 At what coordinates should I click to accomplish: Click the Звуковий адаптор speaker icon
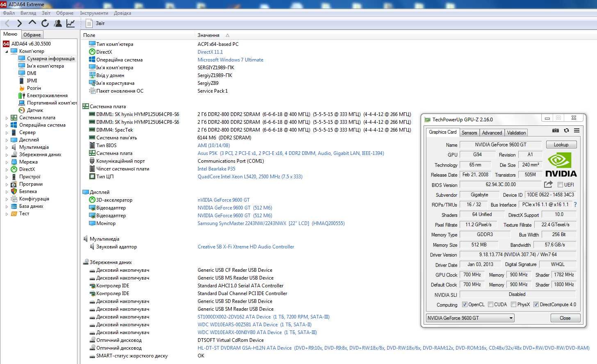[x=92, y=247]
